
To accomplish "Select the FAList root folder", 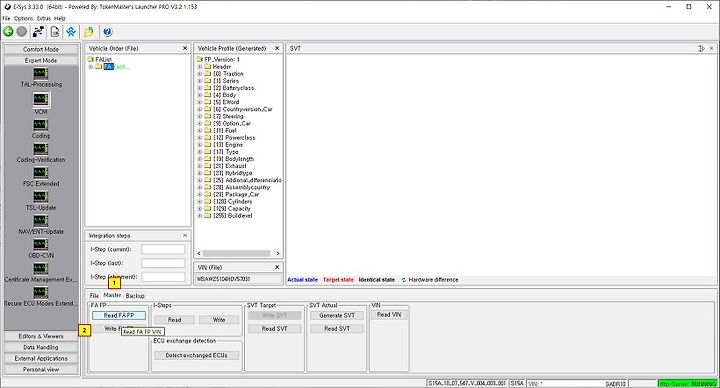I will [100, 59].
